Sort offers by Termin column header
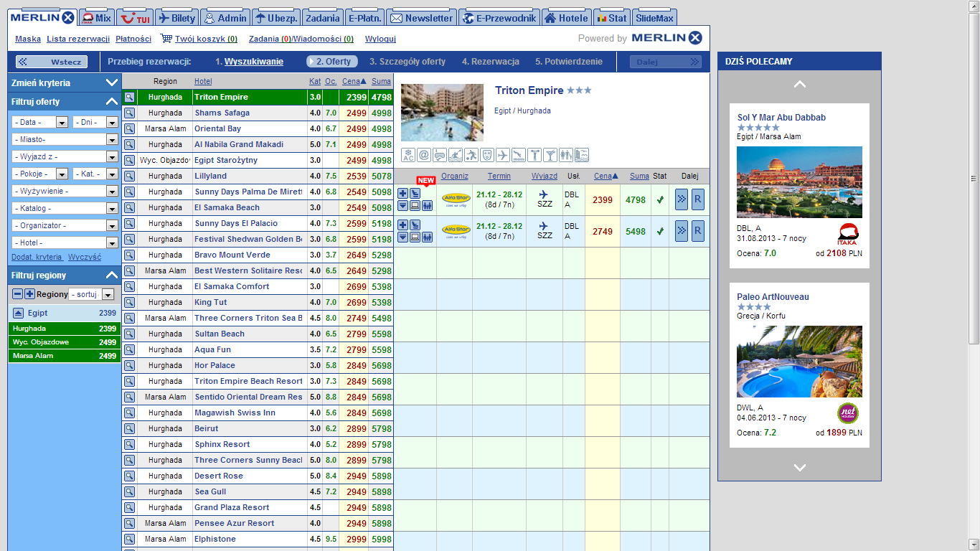The width and height of the screenshot is (980, 551). click(499, 176)
